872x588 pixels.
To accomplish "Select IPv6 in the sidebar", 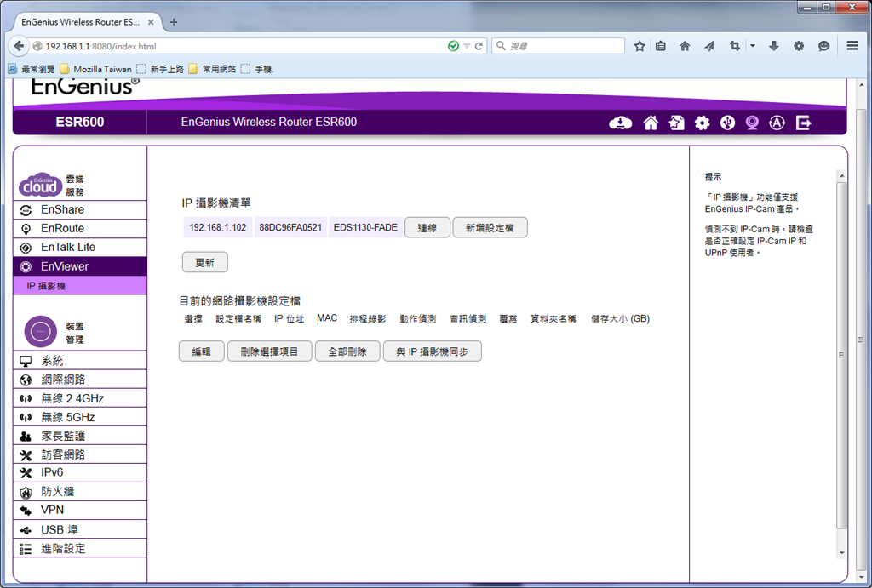I will point(80,473).
